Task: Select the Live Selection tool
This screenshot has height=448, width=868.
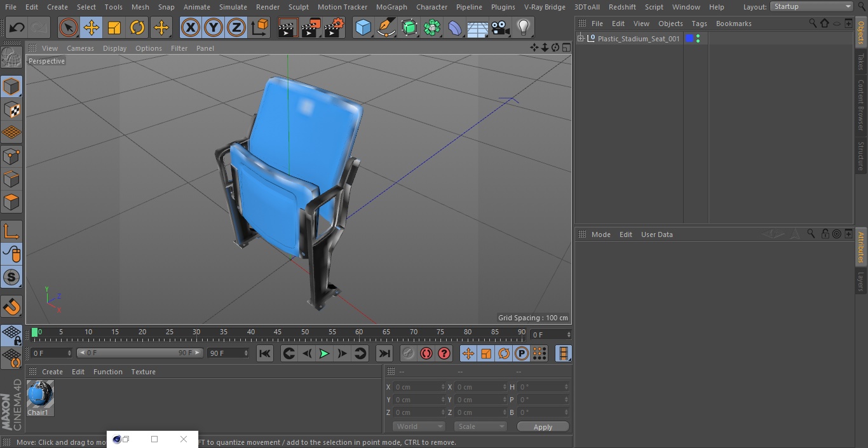Action: click(69, 27)
